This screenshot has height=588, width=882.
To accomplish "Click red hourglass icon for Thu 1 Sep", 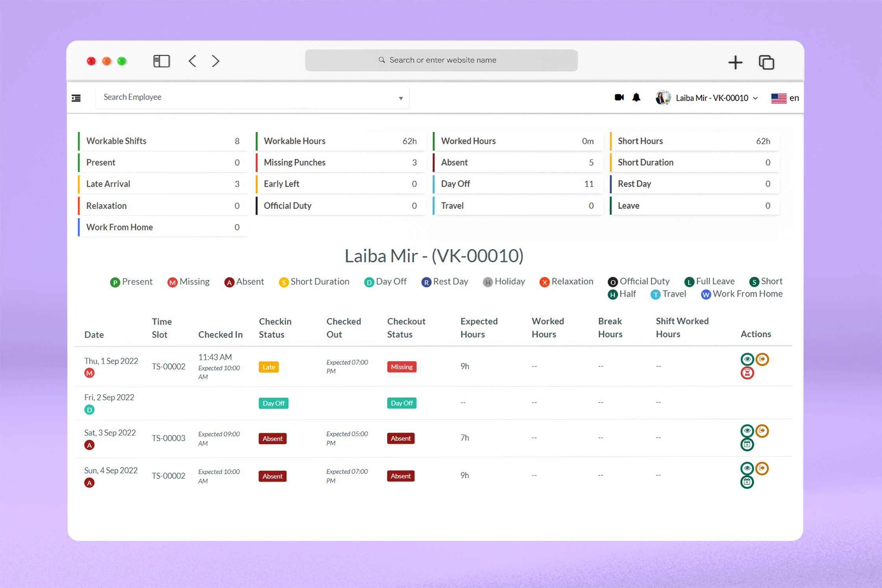I will tap(747, 373).
